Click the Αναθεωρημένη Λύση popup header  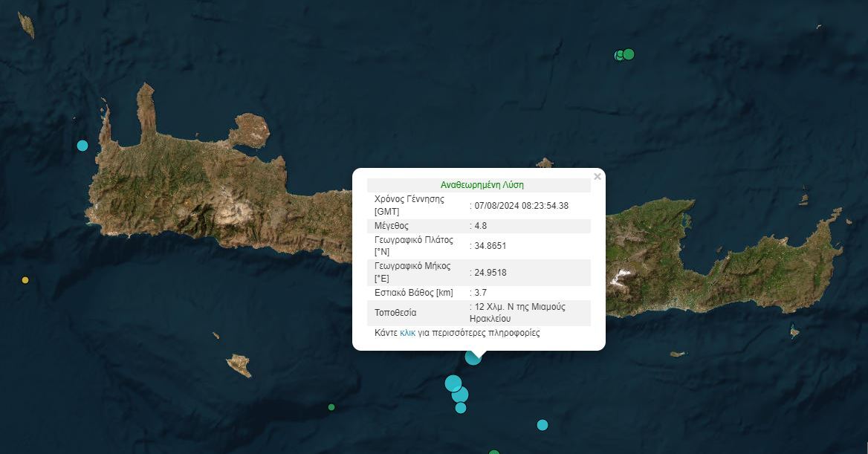point(482,185)
